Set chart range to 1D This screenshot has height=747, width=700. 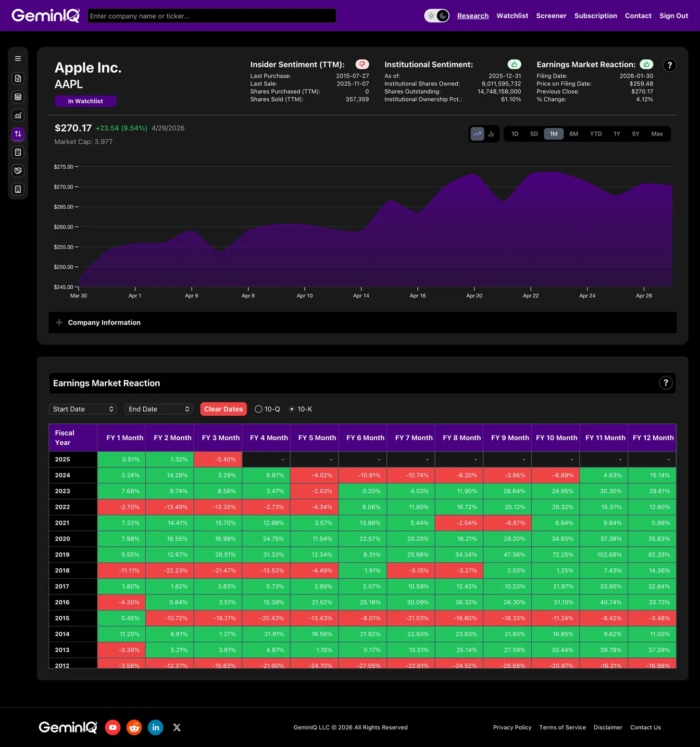515,134
